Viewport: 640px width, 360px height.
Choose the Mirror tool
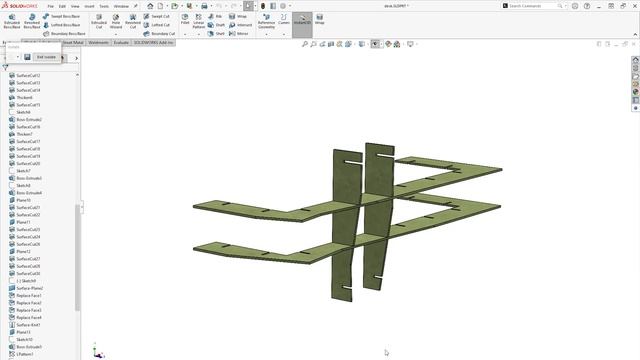pos(239,33)
